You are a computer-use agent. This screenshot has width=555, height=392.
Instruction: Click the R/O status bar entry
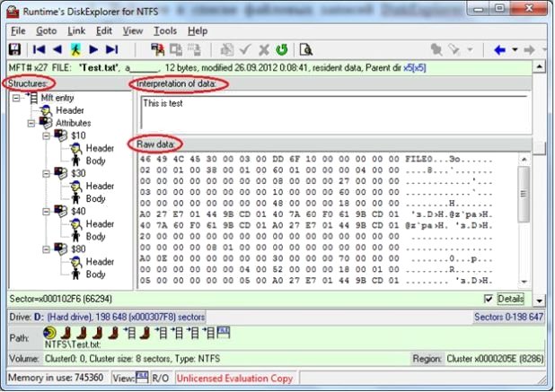(161, 378)
